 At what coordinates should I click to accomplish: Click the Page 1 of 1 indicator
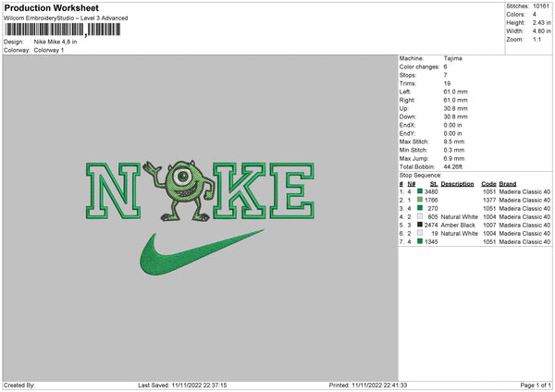coord(536,385)
